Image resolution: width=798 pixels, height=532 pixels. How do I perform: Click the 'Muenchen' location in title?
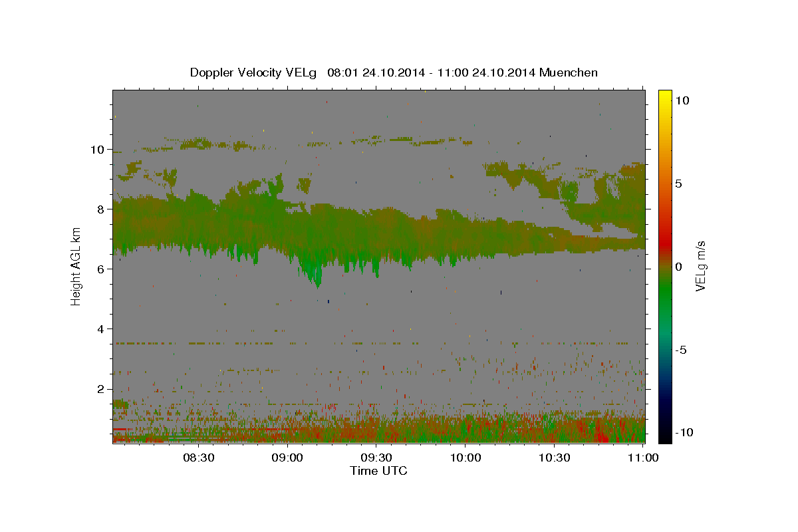coord(569,72)
